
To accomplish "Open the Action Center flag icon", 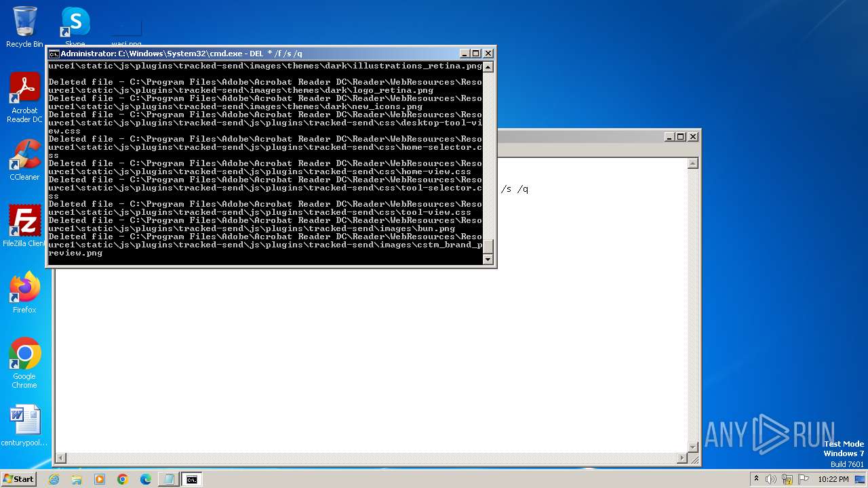I will coord(804,479).
